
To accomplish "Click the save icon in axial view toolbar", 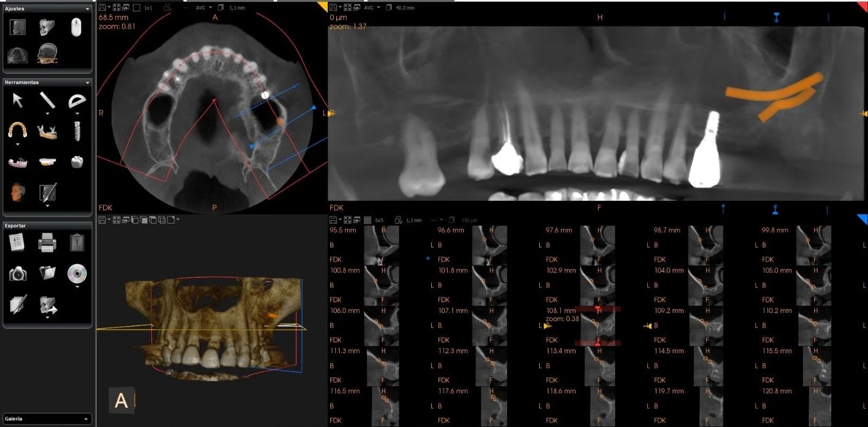I will pyautogui.click(x=103, y=8).
